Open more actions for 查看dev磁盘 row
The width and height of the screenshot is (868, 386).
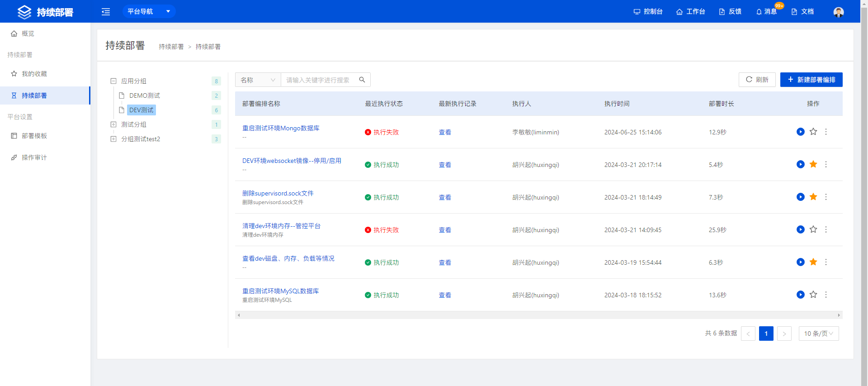tap(826, 262)
